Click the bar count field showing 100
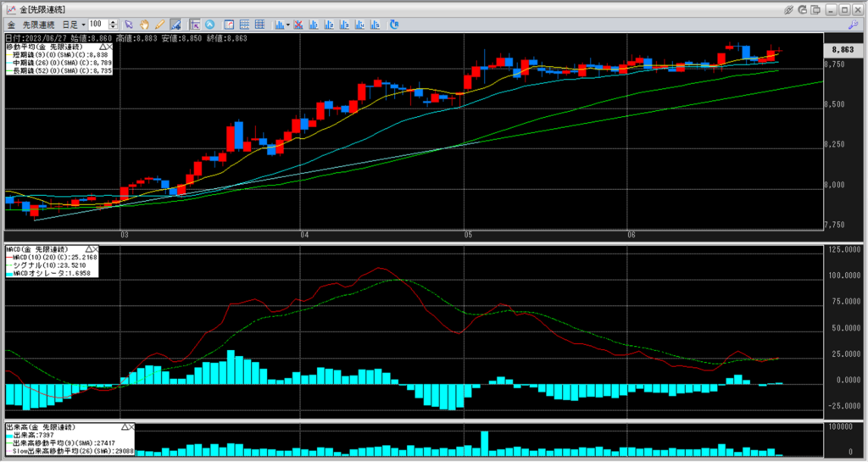 (97, 25)
